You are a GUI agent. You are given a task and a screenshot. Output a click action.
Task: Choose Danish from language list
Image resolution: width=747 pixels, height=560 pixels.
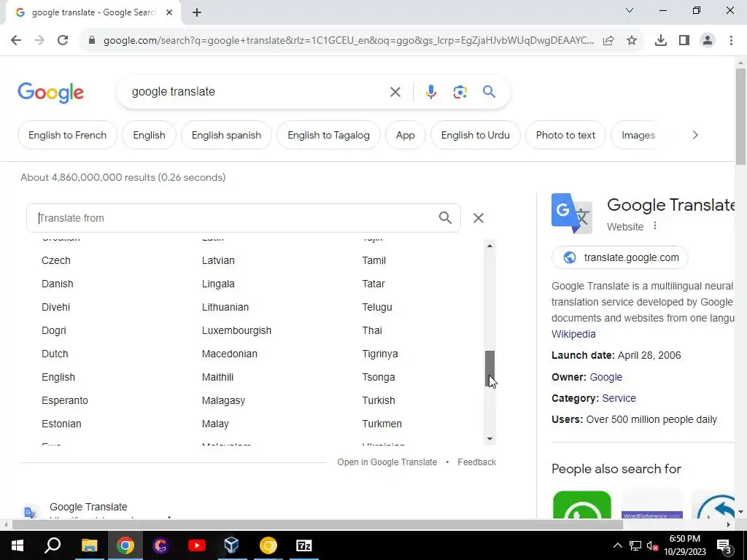(57, 284)
